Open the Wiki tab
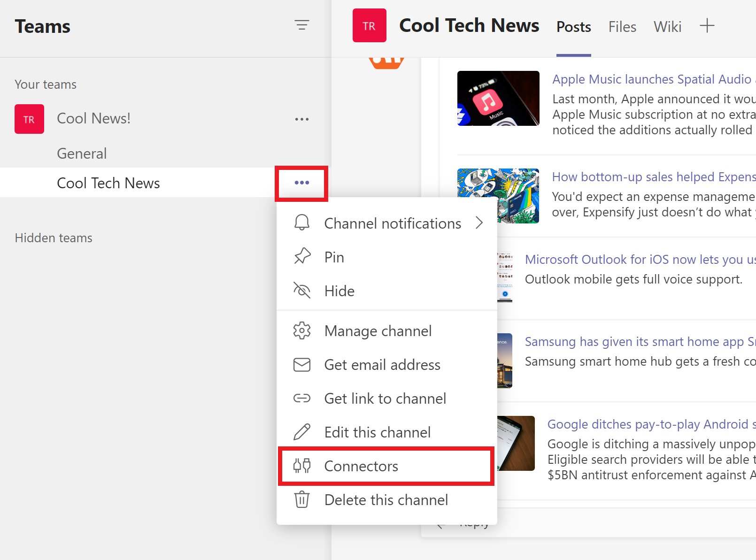Viewport: 756px width, 560px height. click(667, 27)
